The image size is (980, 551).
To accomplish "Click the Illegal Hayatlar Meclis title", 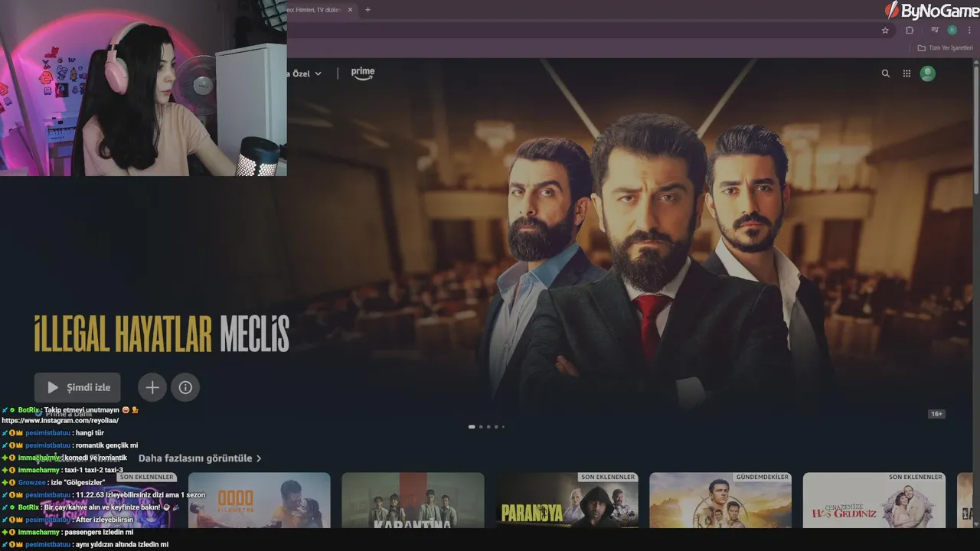I will coord(162,334).
